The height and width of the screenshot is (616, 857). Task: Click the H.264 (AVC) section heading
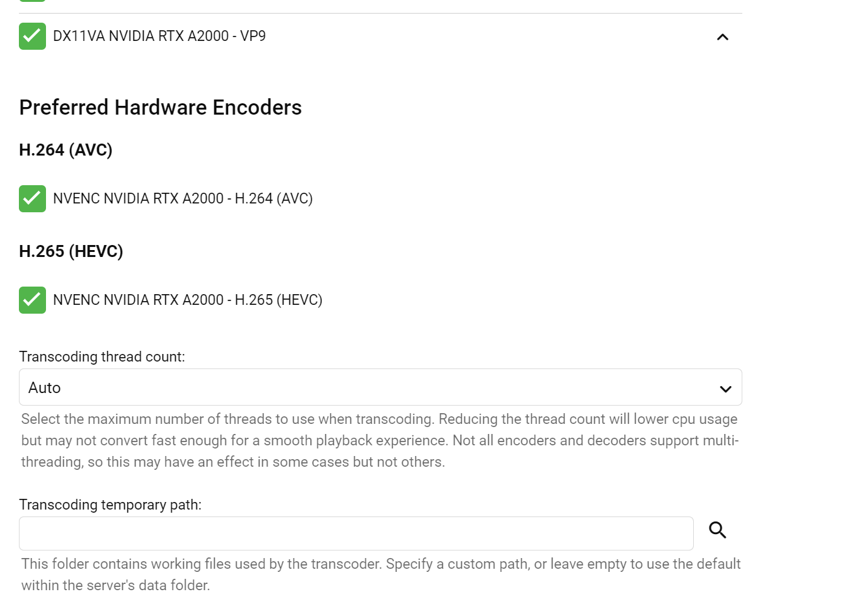pyautogui.click(x=66, y=150)
